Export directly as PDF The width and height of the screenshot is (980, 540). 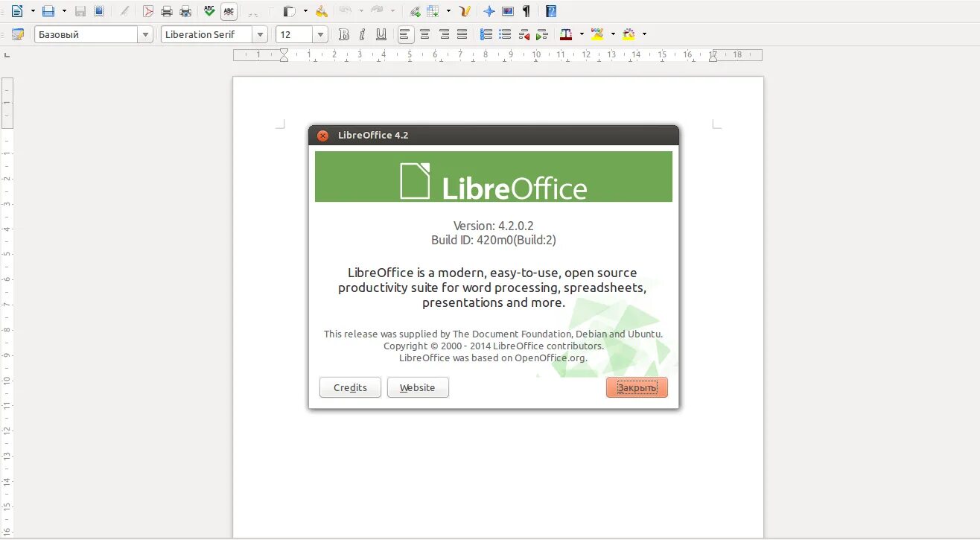147,11
